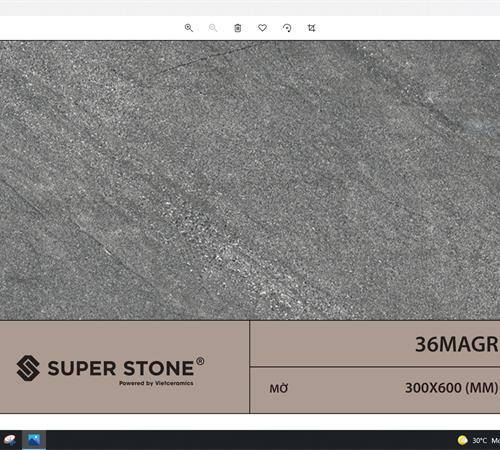The width and height of the screenshot is (500, 450).
Task: Delete the photo with the trash icon
Action: tap(238, 28)
